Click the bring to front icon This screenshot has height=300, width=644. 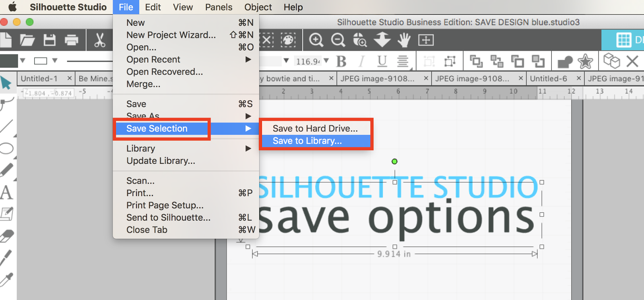(476, 61)
